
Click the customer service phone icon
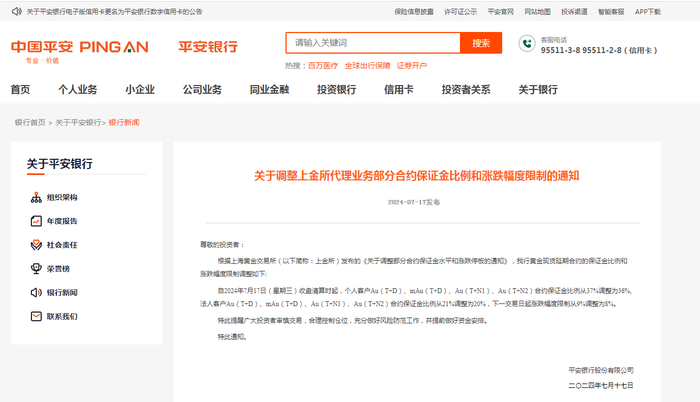pos(527,44)
